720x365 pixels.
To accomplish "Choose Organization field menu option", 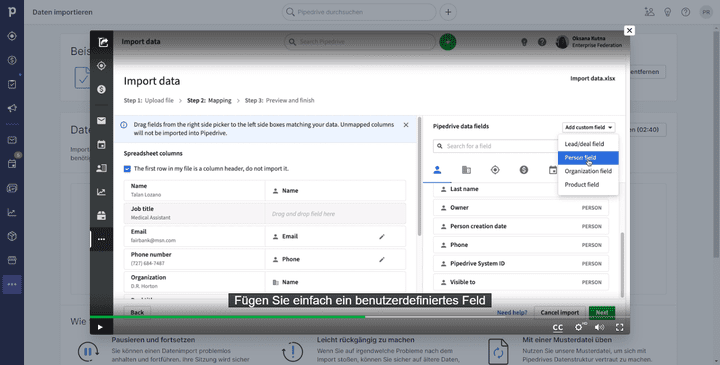I will tap(588, 171).
